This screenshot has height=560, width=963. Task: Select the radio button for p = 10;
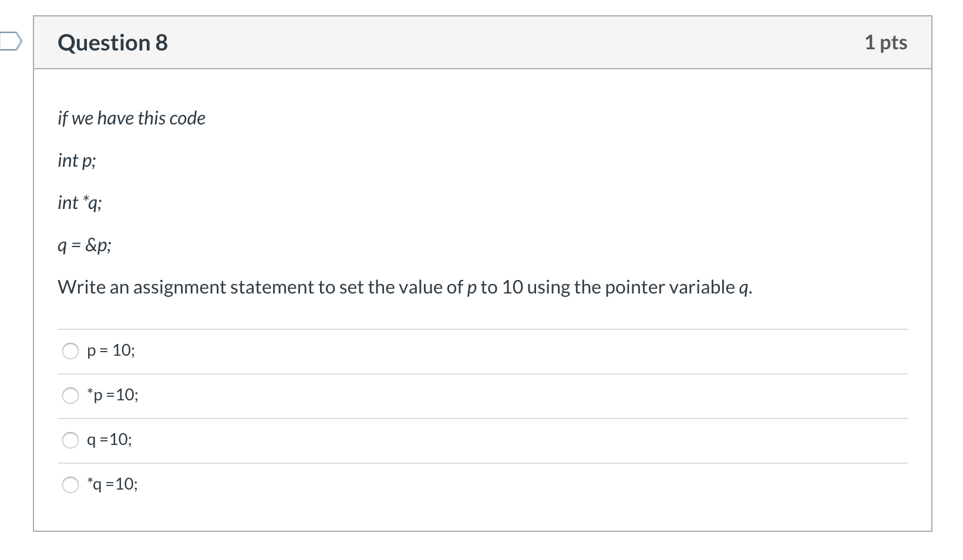click(x=70, y=351)
